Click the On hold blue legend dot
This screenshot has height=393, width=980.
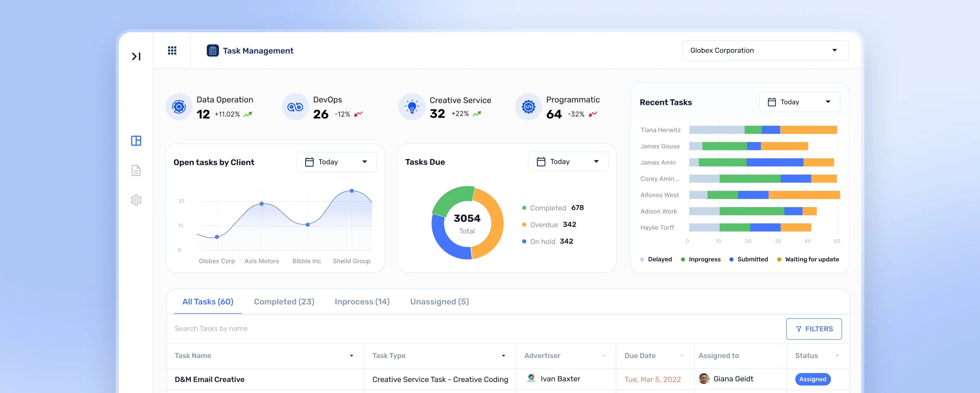click(524, 241)
